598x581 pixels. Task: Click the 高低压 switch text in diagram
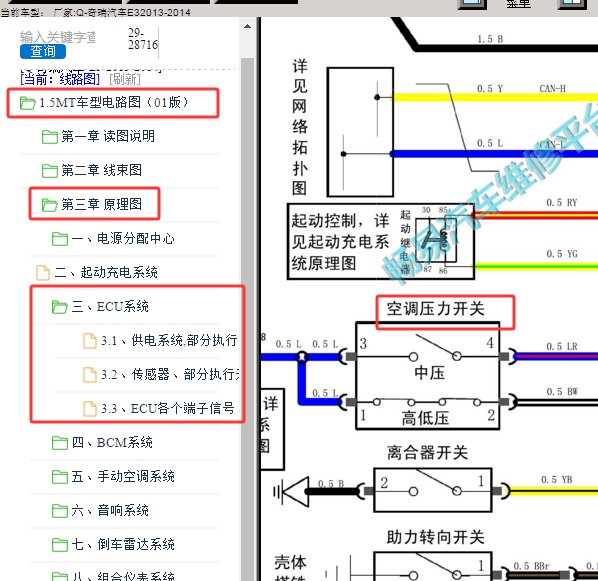425,418
